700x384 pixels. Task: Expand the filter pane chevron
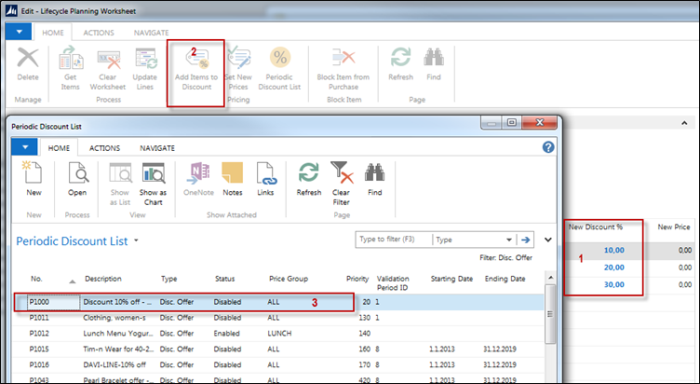pyautogui.click(x=548, y=240)
